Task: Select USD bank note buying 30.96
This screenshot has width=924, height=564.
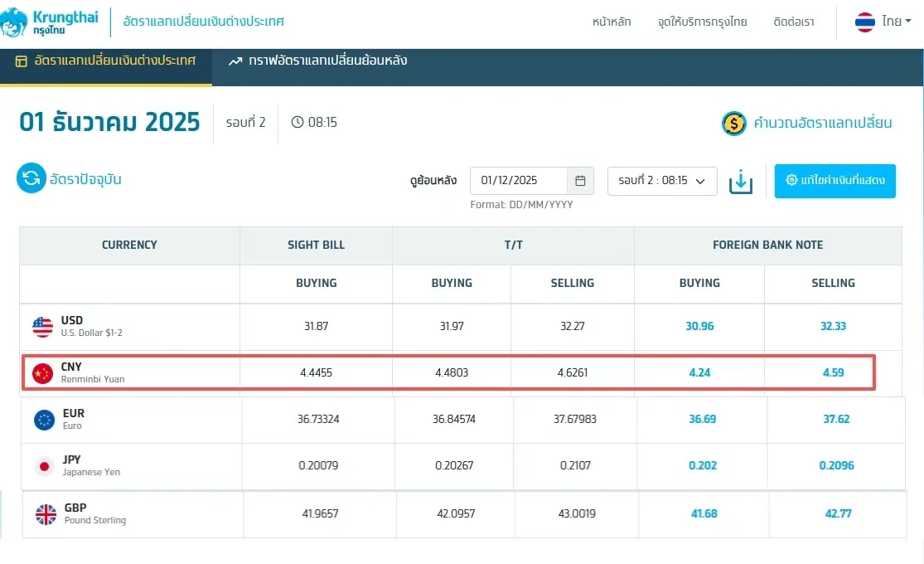Action: (x=699, y=326)
